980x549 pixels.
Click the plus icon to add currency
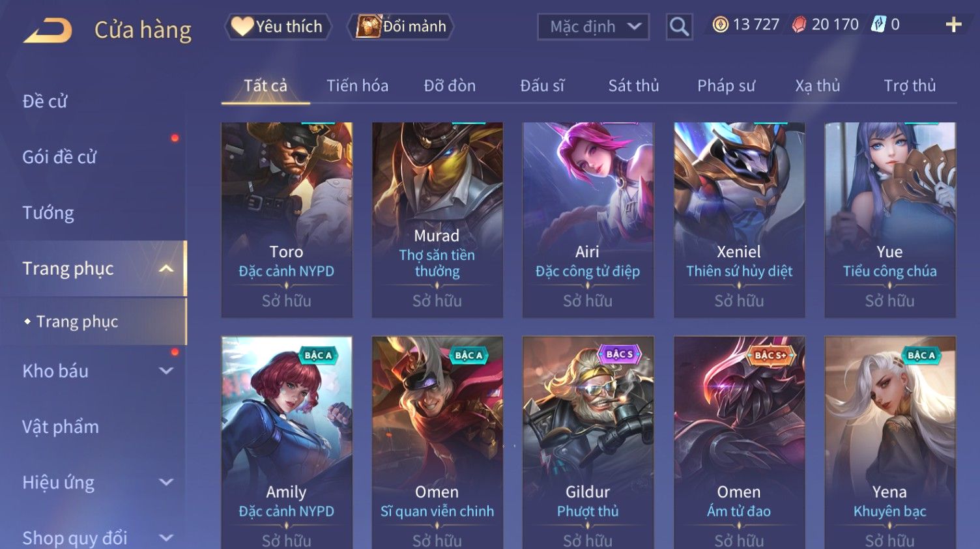click(953, 25)
